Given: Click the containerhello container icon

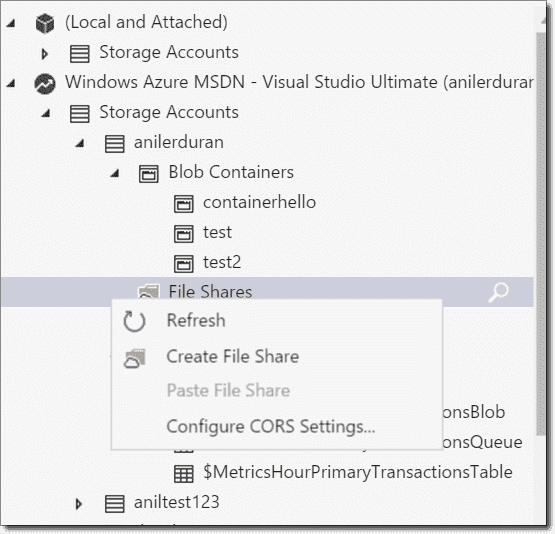Looking at the screenshot, I should click(184, 204).
